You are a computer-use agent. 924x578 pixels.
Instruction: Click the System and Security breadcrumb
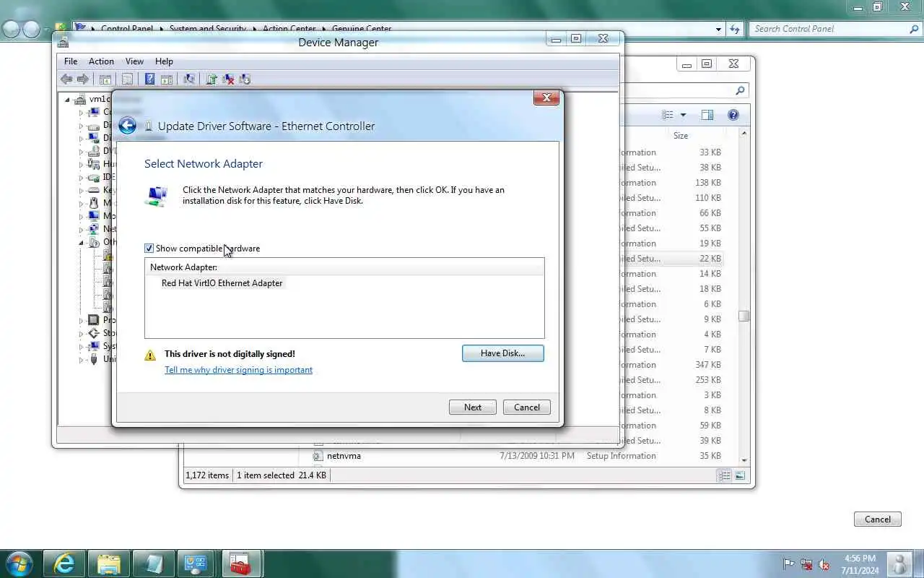[207, 29]
